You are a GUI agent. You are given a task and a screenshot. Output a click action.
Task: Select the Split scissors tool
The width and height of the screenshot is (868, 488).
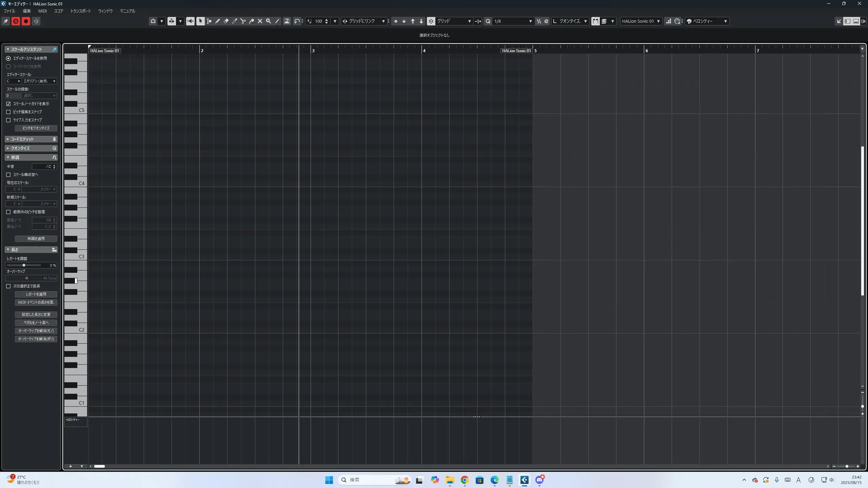[243, 21]
